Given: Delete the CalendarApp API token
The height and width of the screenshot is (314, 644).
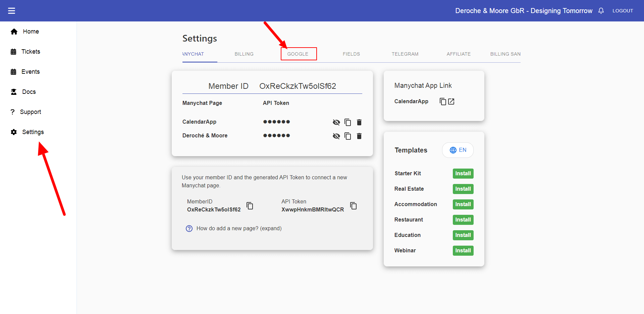Looking at the screenshot, I should click(359, 122).
